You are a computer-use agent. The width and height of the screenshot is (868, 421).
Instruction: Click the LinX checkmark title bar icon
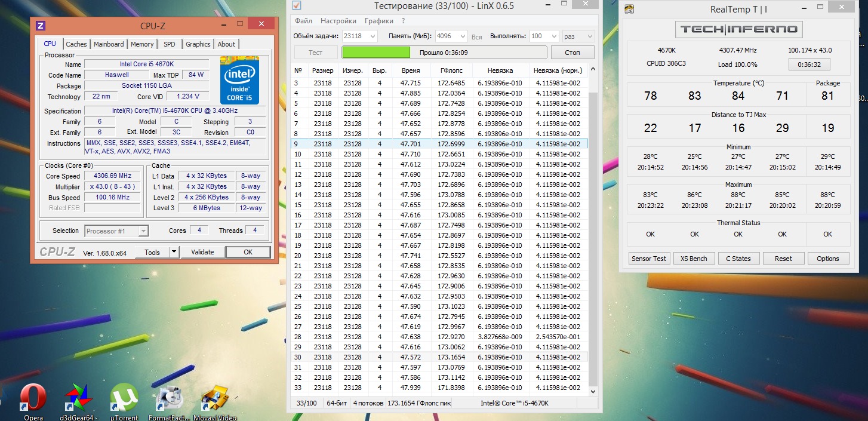click(x=297, y=6)
